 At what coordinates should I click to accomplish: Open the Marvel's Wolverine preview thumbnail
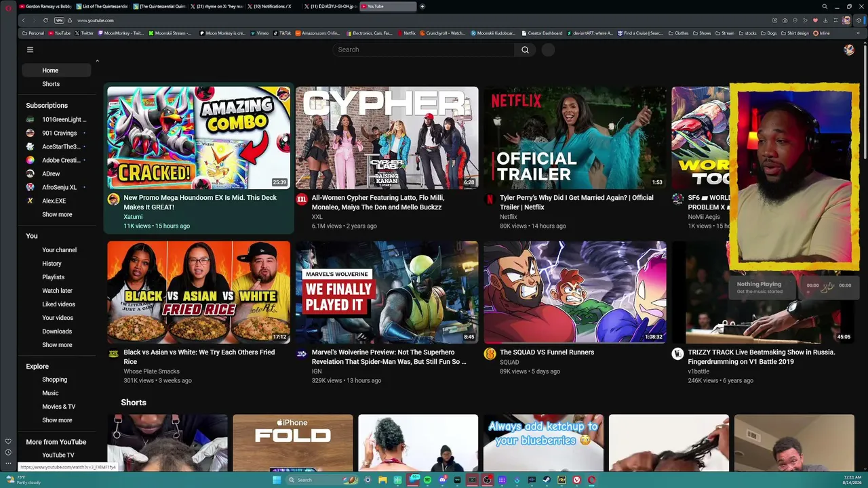tap(387, 292)
